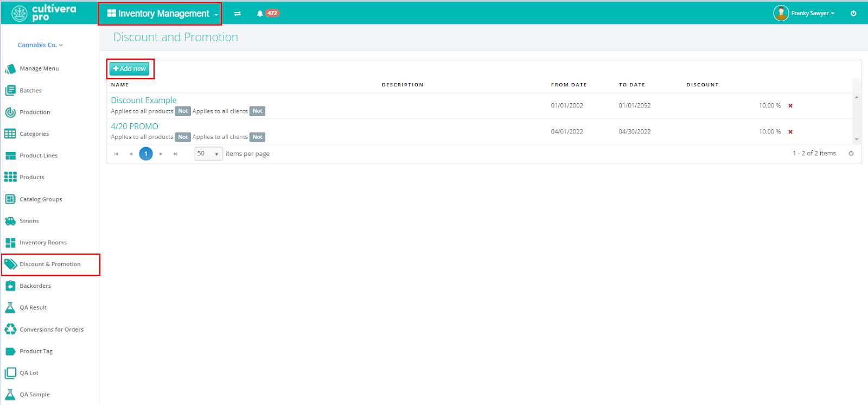Click Not badge after clients in 4/20 PROMO
Viewport: 868px width, 405px height.
tap(257, 137)
